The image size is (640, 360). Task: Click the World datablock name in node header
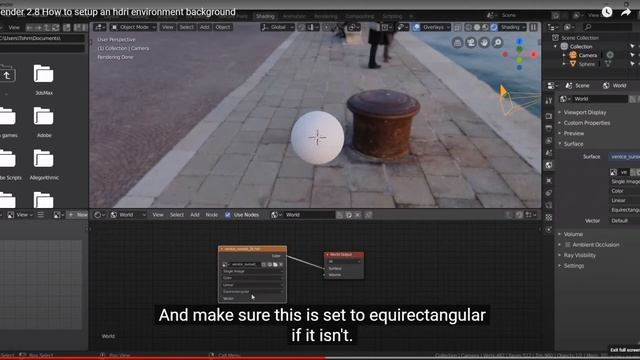click(309, 215)
